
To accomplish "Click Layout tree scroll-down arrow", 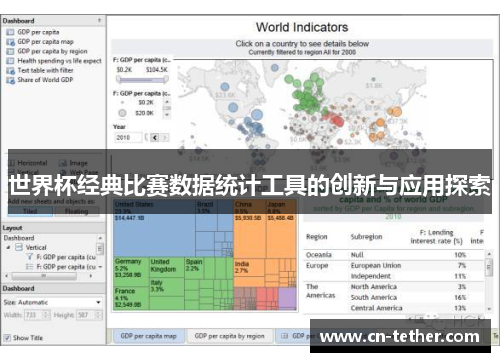I will coord(100,267).
